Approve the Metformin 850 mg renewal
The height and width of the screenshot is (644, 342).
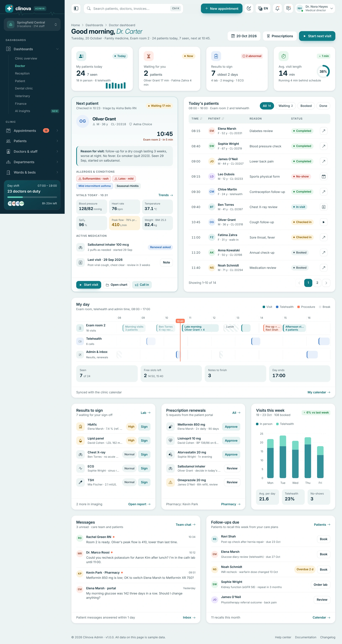click(x=231, y=427)
